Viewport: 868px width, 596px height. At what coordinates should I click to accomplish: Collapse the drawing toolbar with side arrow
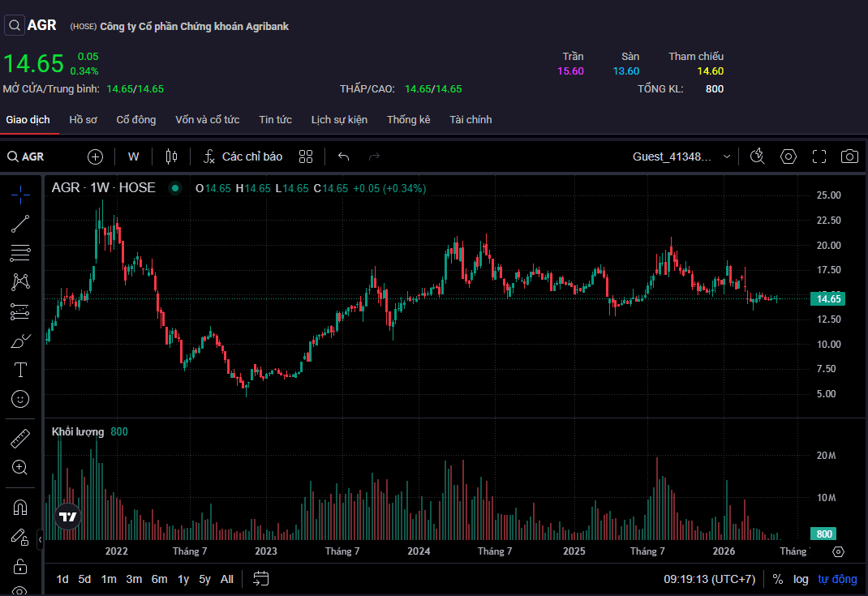[40, 539]
